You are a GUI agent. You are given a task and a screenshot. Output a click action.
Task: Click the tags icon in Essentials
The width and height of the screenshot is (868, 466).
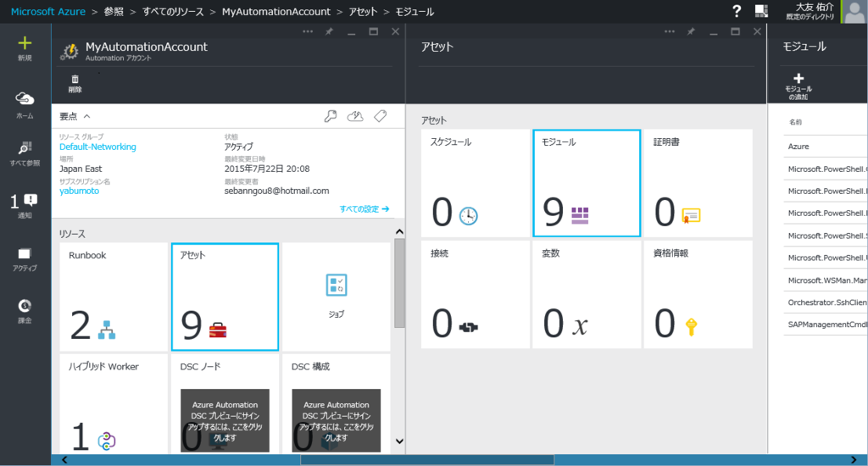tap(381, 116)
